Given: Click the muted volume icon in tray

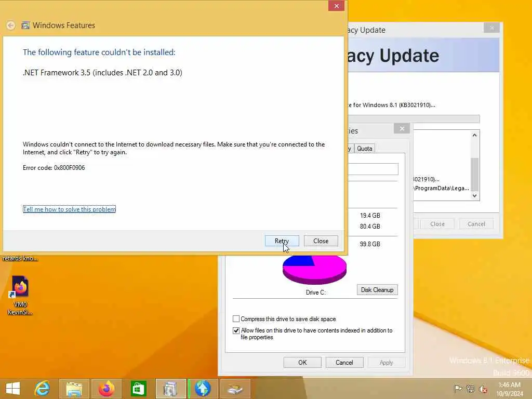Looking at the screenshot, I should tap(483, 389).
